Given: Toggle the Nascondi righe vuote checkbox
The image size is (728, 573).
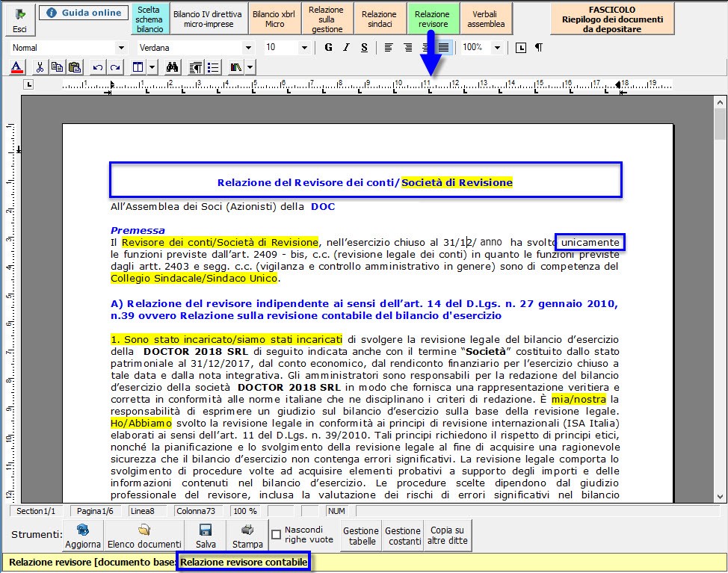Looking at the screenshot, I should (277, 534).
